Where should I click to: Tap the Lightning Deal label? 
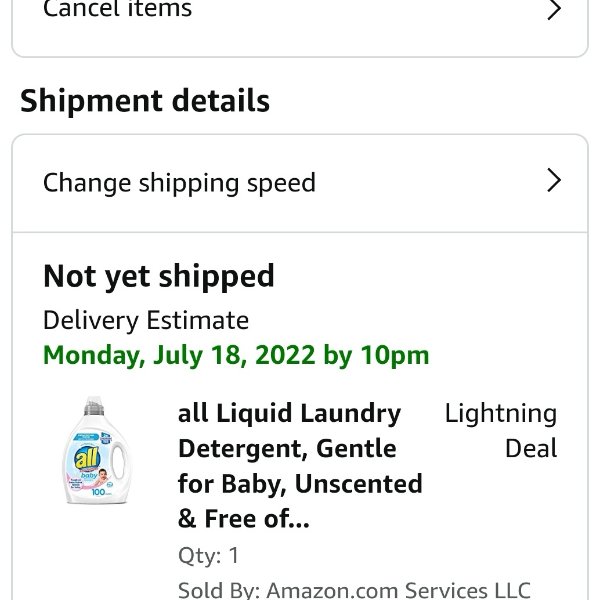tap(501, 430)
